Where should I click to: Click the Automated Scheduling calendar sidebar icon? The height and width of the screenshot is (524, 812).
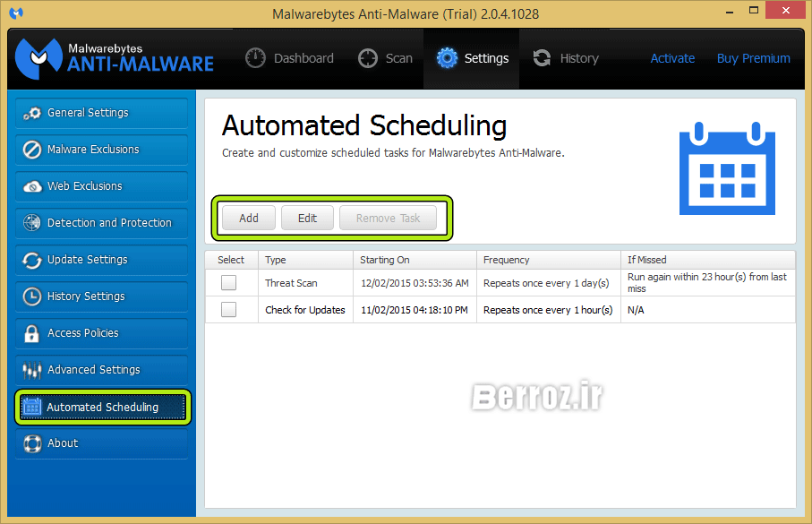[x=31, y=407]
